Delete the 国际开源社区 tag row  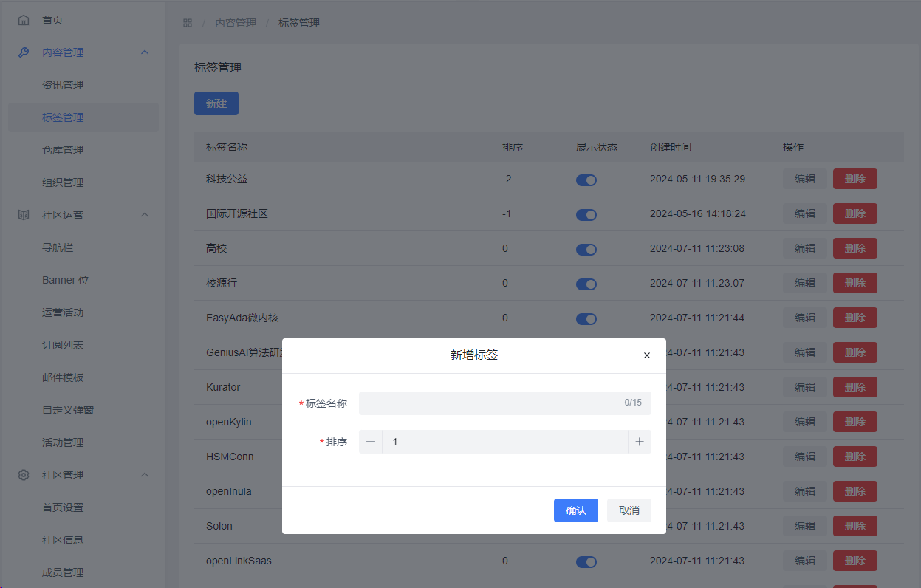click(x=855, y=213)
